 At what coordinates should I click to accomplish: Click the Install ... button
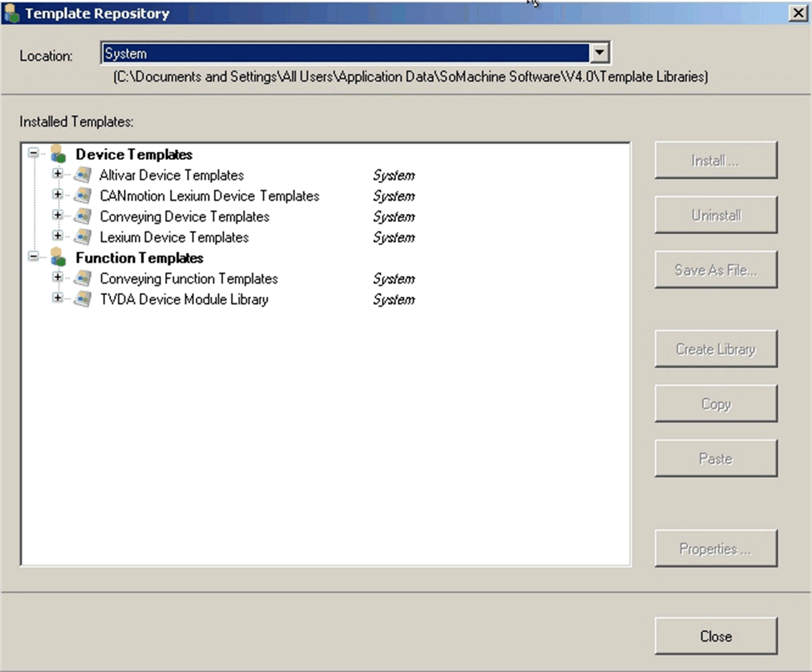[716, 160]
